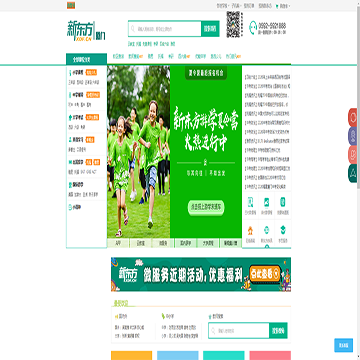Click orange badge next to 大学考试

coord(92,117)
